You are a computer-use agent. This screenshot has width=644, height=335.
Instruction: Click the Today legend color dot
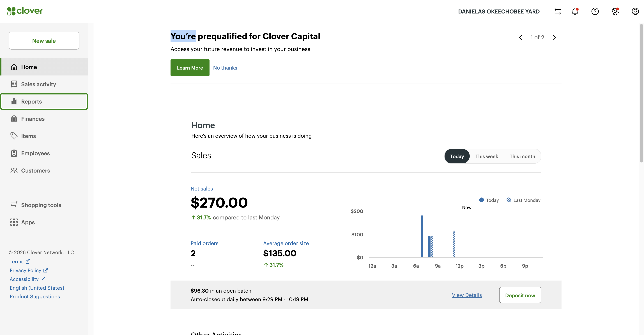tap(482, 200)
